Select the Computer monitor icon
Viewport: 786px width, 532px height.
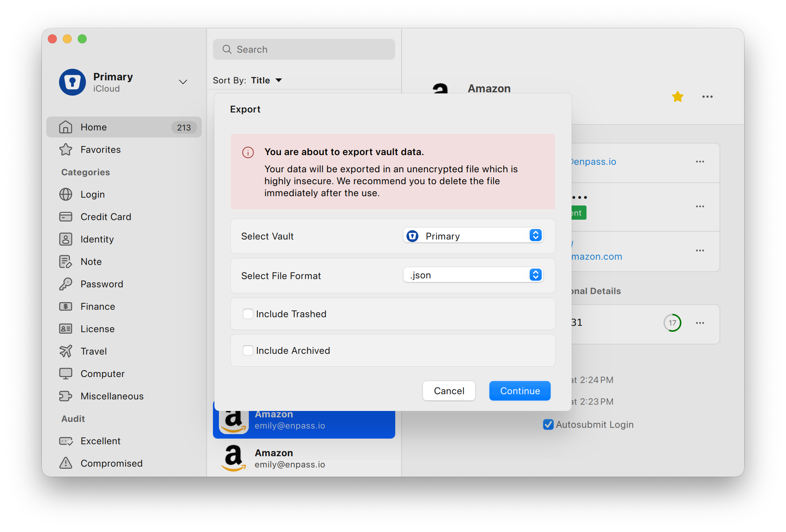click(x=66, y=374)
